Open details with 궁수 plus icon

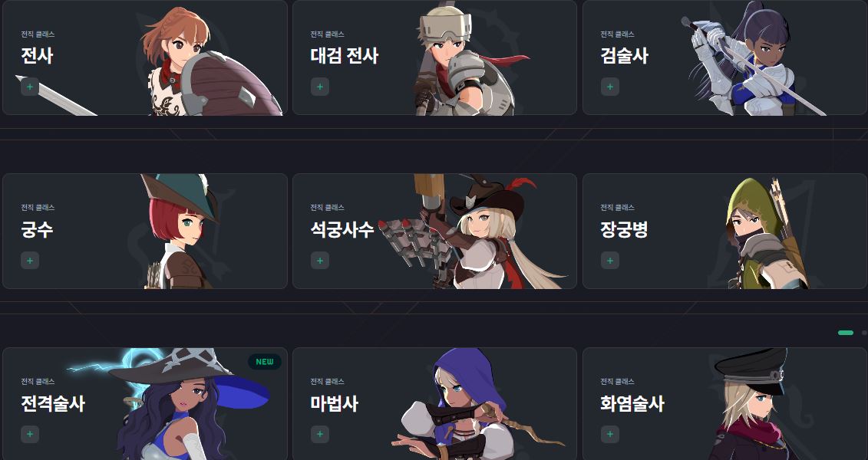click(x=30, y=261)
